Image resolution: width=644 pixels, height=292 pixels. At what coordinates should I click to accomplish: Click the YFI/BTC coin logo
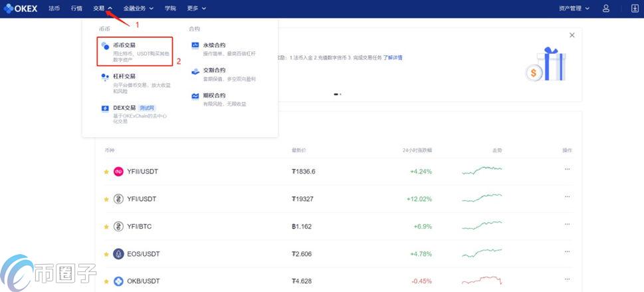(118, 227)
